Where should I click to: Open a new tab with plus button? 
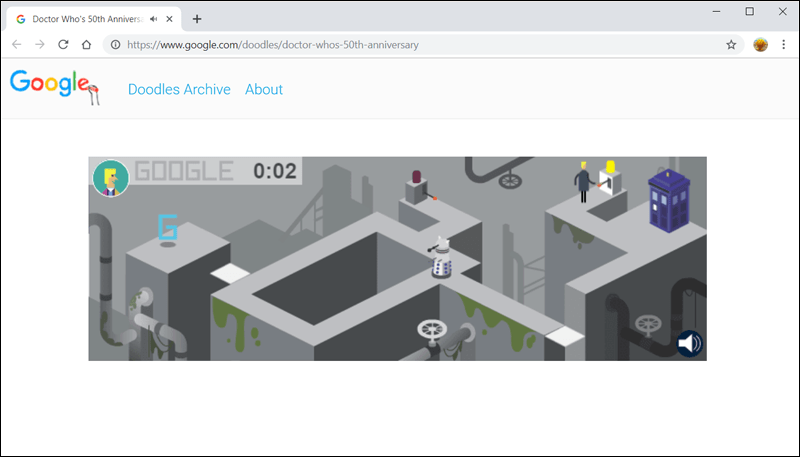click(197, 19)
